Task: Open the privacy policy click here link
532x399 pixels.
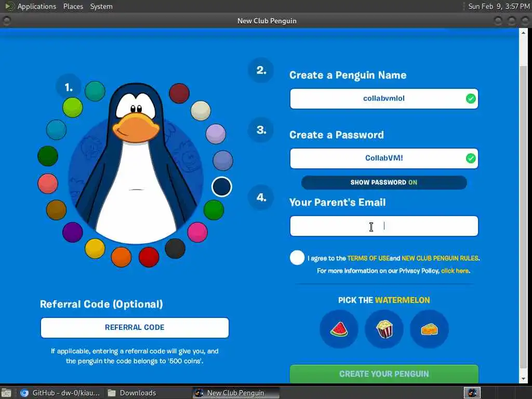Action: coord(455,271)
